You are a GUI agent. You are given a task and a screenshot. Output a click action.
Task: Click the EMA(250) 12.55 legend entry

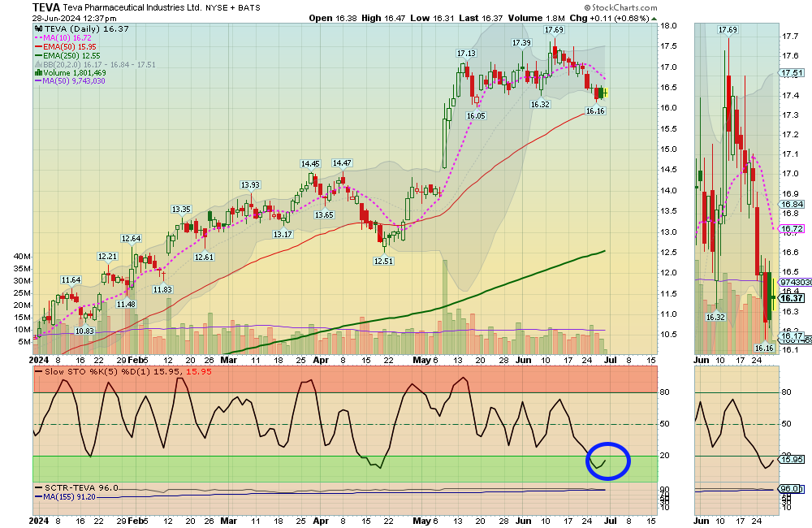pyautogui.click(x=72, y=55)
